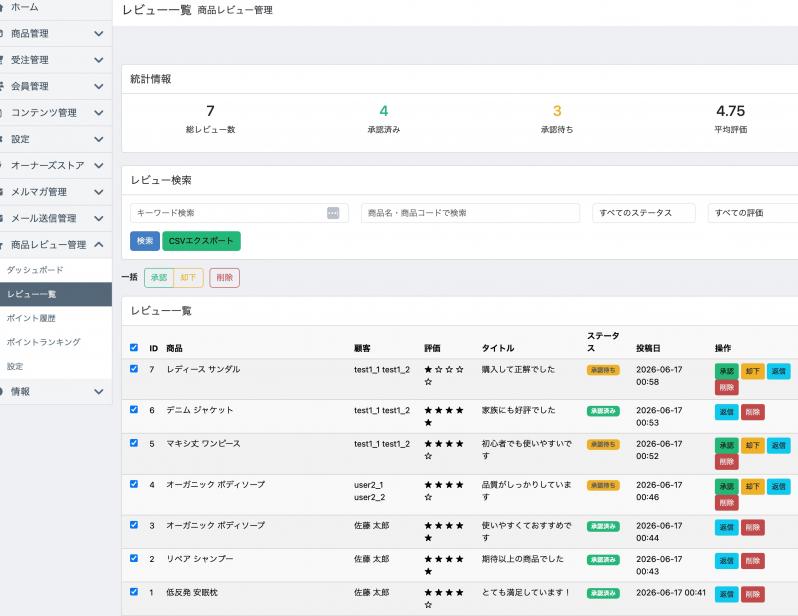Expand the 受注管理 sidebar chevron
Image resolution: width=798 pixels, height=616 pixels.
click(x=99, y=60)
